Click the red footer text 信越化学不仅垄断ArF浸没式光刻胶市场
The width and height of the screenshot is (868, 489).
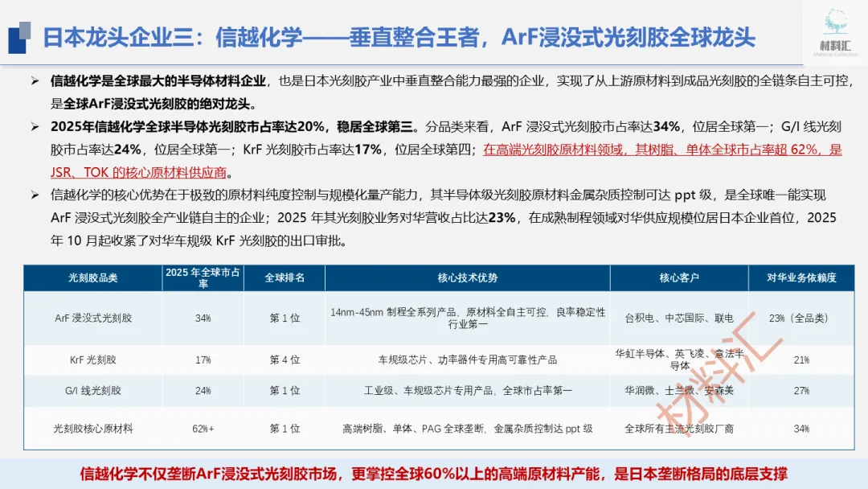(207, 474)
